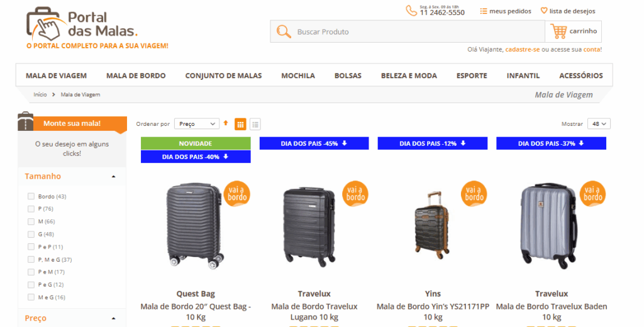Click the search magnifier icon

(284, 31)
